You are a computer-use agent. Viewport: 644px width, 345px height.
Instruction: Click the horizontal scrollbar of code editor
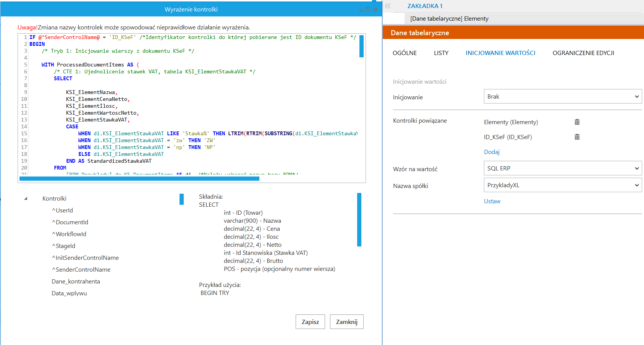click(139, 178)
